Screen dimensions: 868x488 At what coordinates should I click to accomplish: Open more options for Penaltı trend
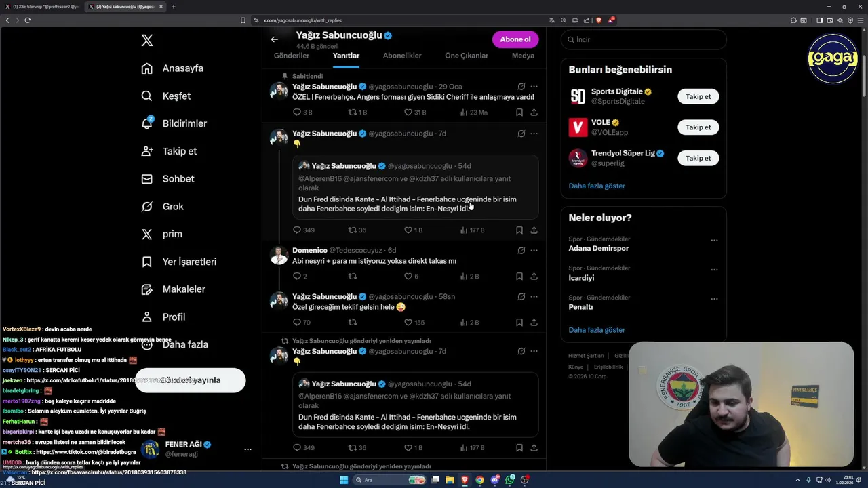pyautogui.click(x=714, y=300)
